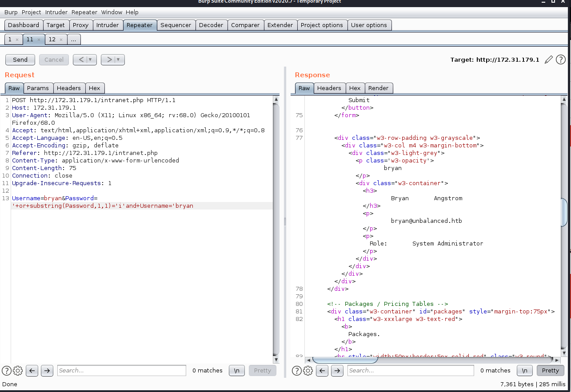
Task: Go to next request search match arrow
Action: pos(47,371)
